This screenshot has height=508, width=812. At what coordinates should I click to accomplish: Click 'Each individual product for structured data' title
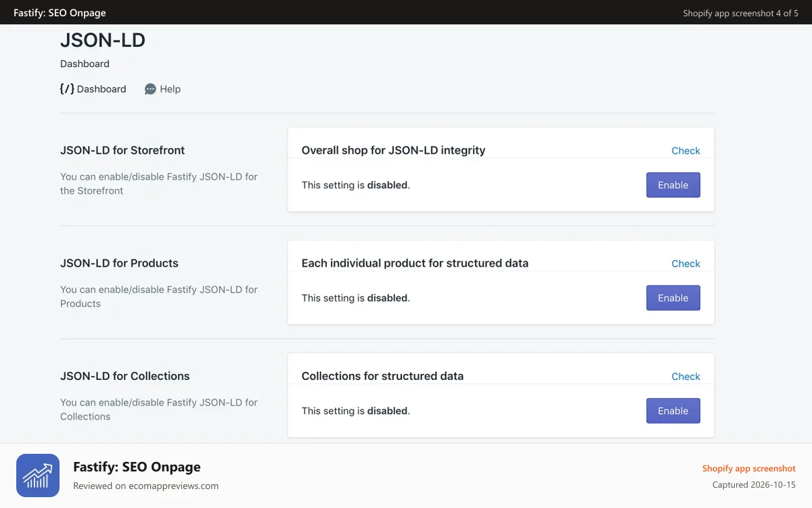pos(415,263)
